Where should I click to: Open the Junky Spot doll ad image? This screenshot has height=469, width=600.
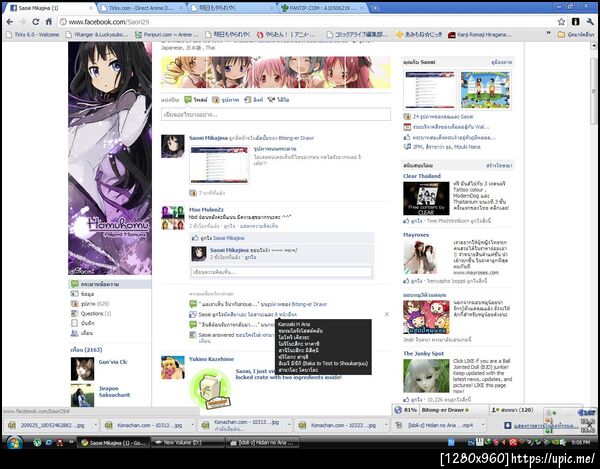coord(426,376)
